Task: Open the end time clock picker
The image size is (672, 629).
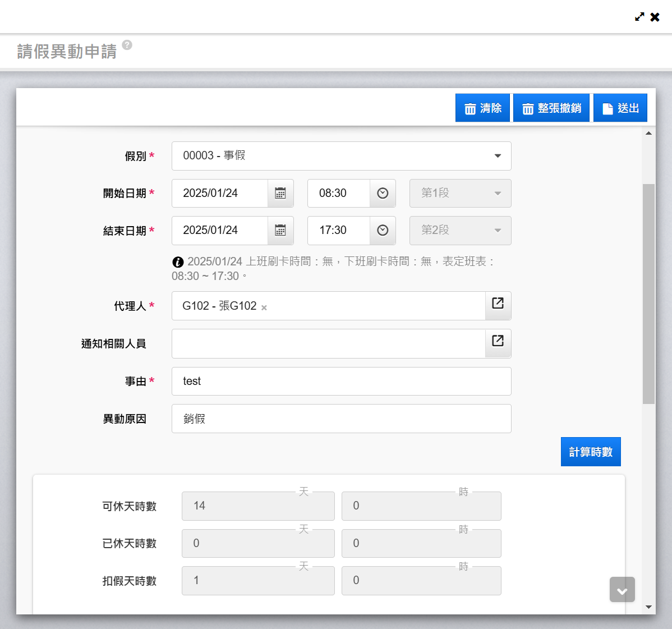Action: pos(383,231)
